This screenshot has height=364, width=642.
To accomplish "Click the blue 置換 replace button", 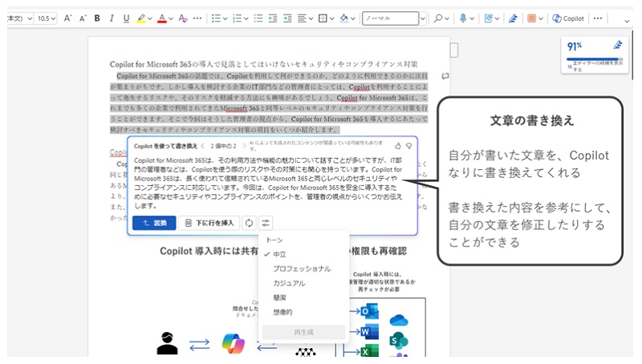I will (x=154, y=223).
